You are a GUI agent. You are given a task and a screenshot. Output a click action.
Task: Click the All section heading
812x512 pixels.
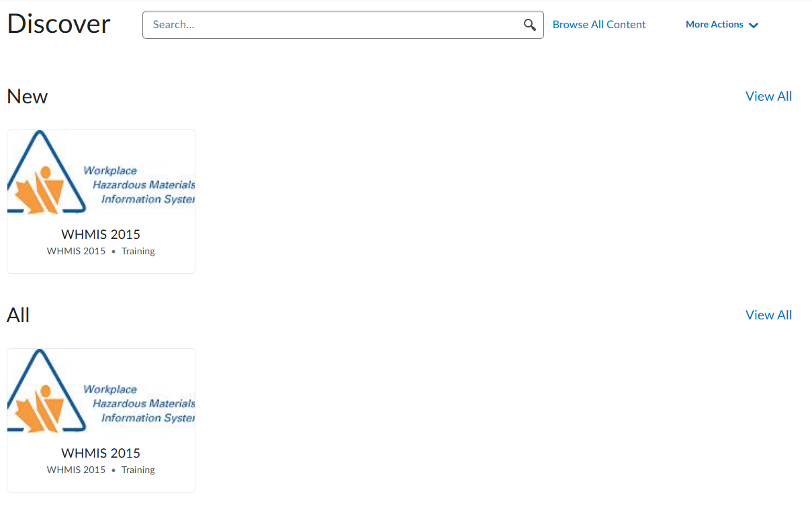pyautogui.click(x=18, y=315)
